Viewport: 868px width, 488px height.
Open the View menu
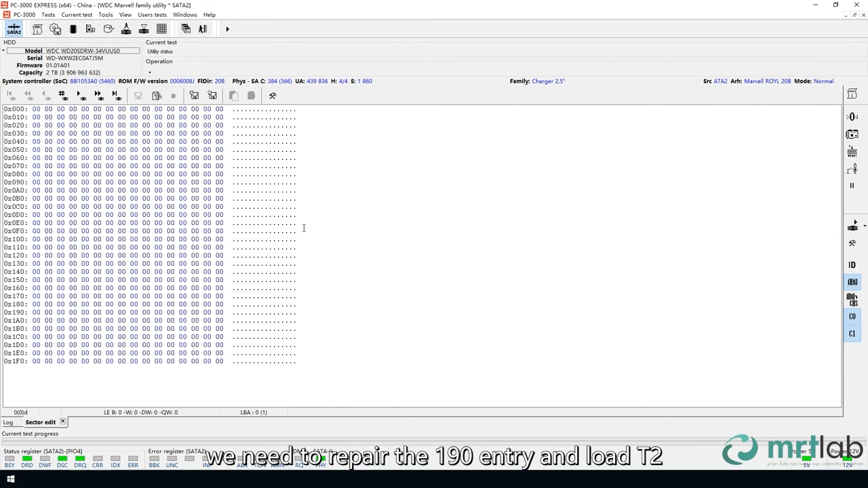point(125,15)
